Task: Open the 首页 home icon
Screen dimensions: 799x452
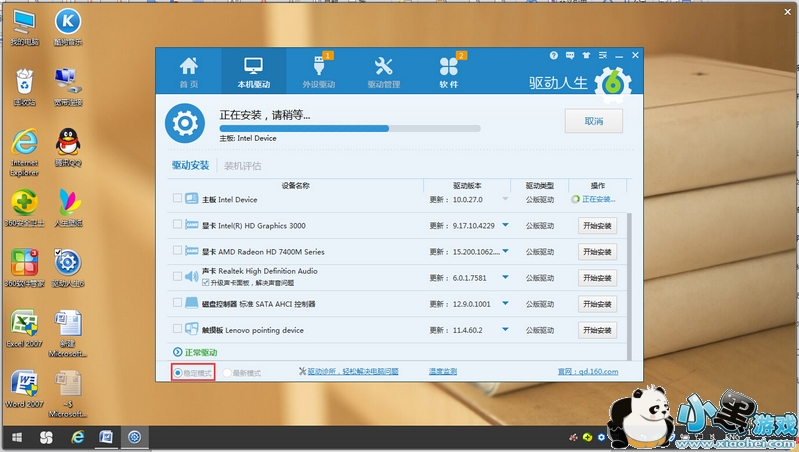Action: (x=188, y=71)
